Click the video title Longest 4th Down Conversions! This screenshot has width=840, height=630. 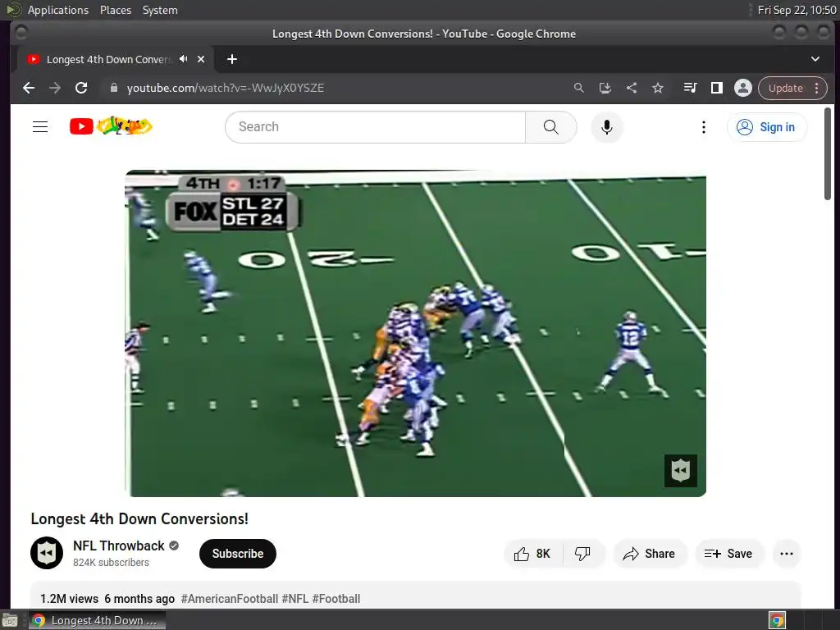pos(139,518)
